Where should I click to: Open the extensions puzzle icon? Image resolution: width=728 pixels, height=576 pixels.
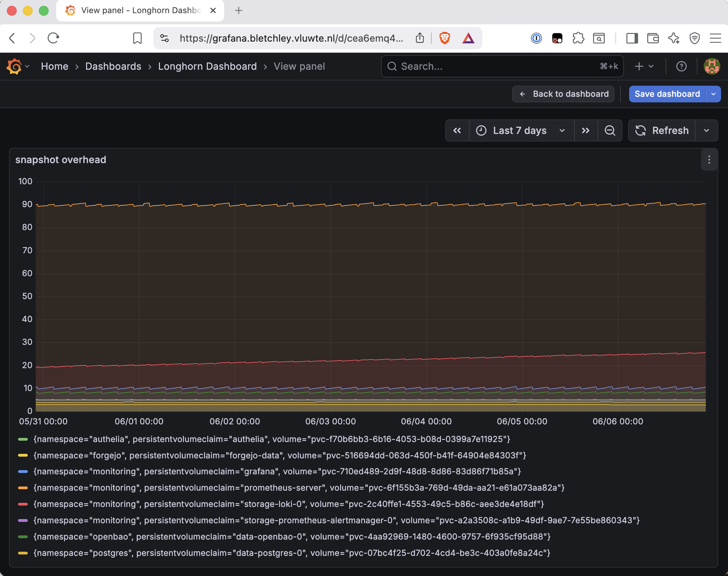(x=578, y=38)
